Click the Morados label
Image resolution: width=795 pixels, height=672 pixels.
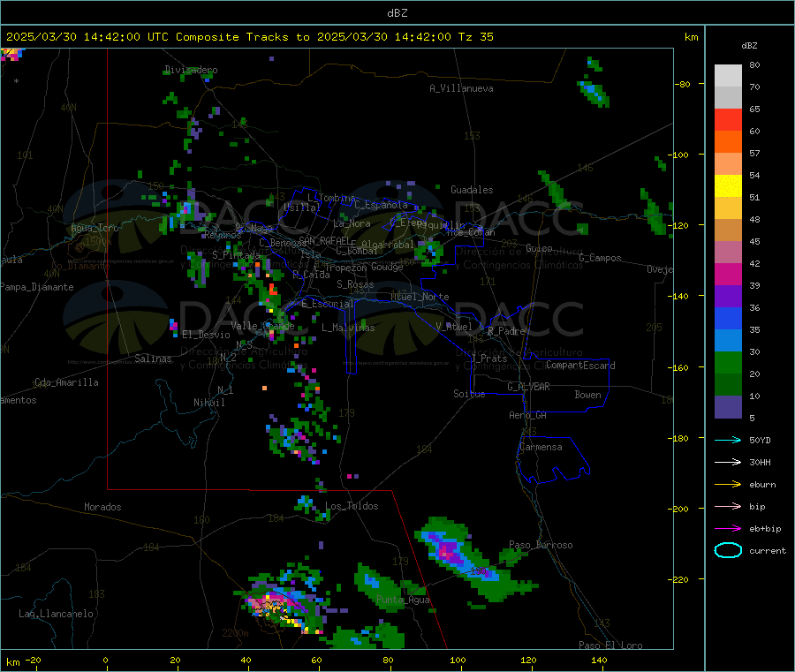[x=102, y=507]
